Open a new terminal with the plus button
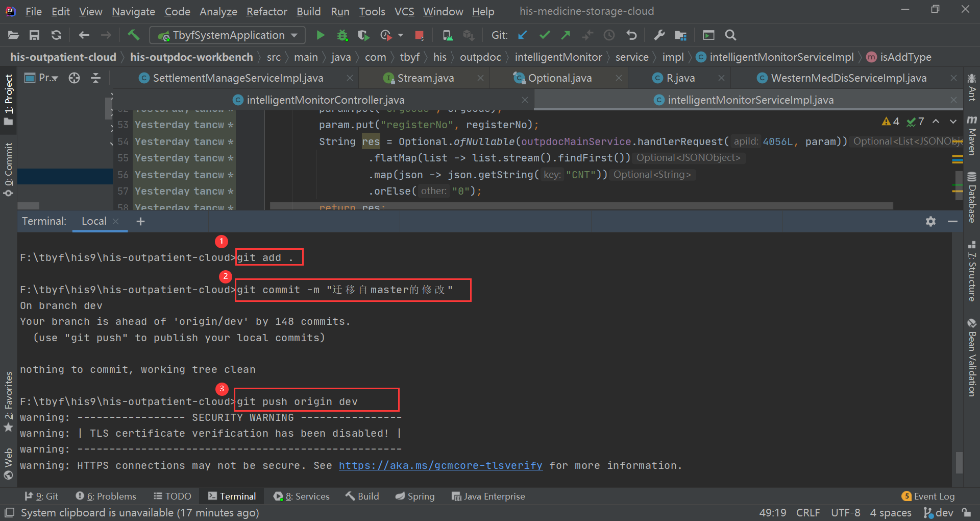This screenshot has width=980, height=521. [x=140, y=221]
